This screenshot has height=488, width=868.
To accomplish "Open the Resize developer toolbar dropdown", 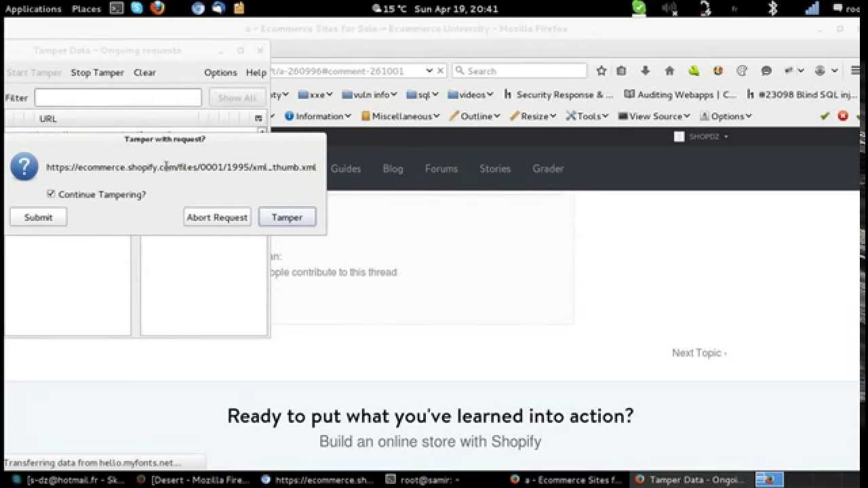I will click(x=533, y=116).
